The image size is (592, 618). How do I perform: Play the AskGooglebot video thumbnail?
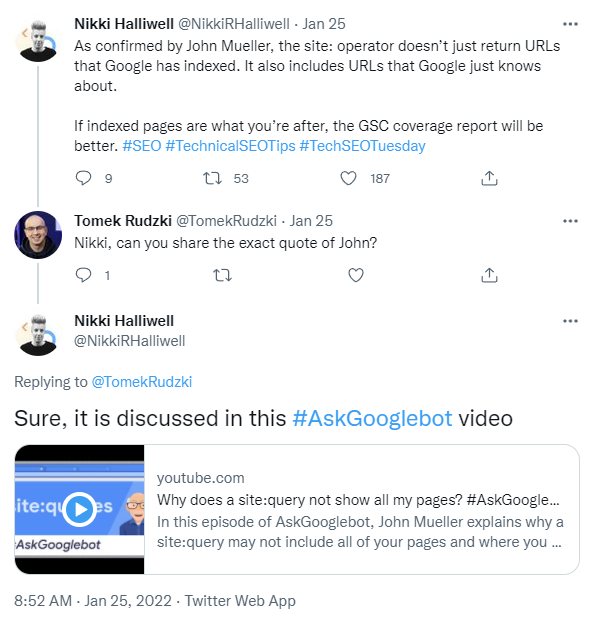click(80, 509)
